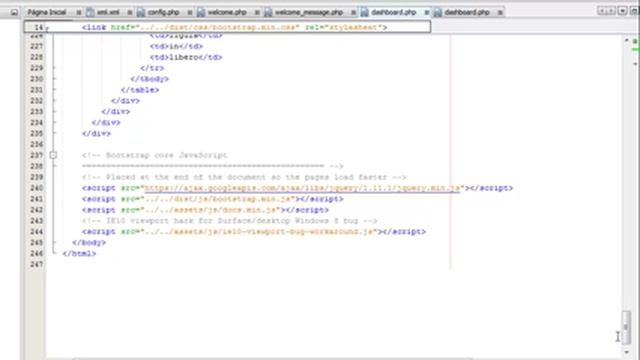
Task: Open the welcome.php tab
Action: pyautogui.click(x=227, y=12)
